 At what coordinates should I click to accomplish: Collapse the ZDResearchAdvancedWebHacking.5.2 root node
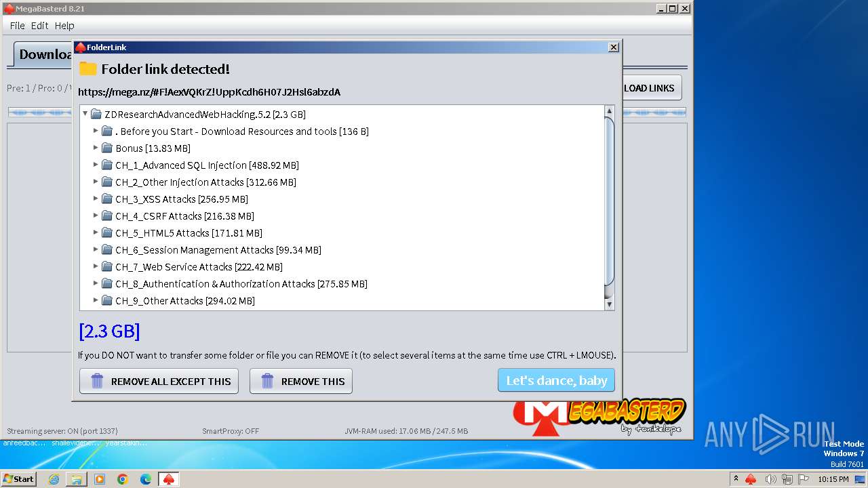pos(85,114)
